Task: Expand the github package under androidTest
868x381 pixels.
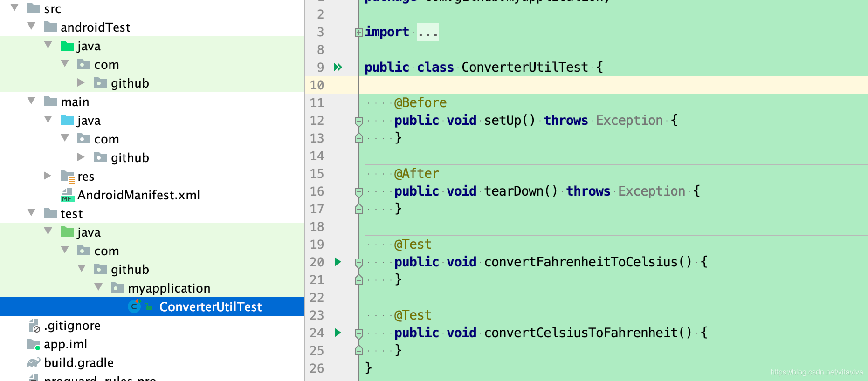Action: click(82, 82)
